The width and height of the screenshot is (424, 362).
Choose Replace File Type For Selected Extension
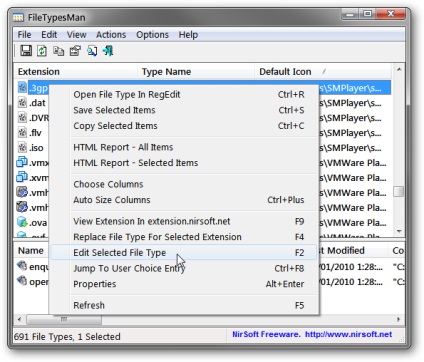(x=184, y=237)
